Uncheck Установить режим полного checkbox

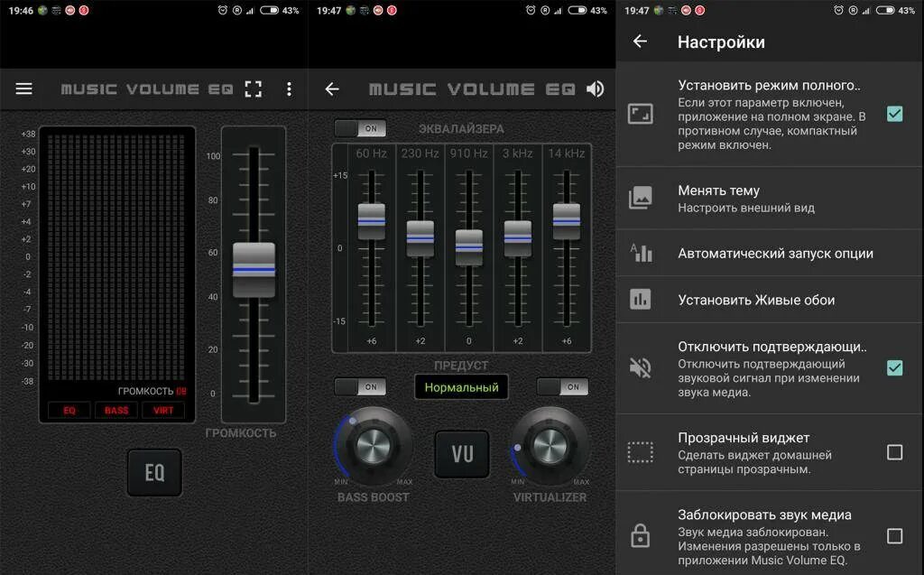tap(894, 114)
